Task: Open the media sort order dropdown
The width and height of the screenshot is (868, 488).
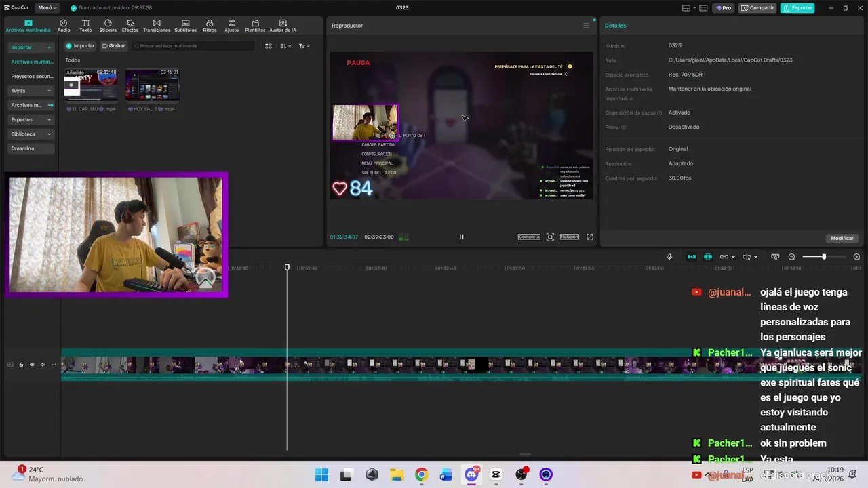Action: click(x=285, y=46)
